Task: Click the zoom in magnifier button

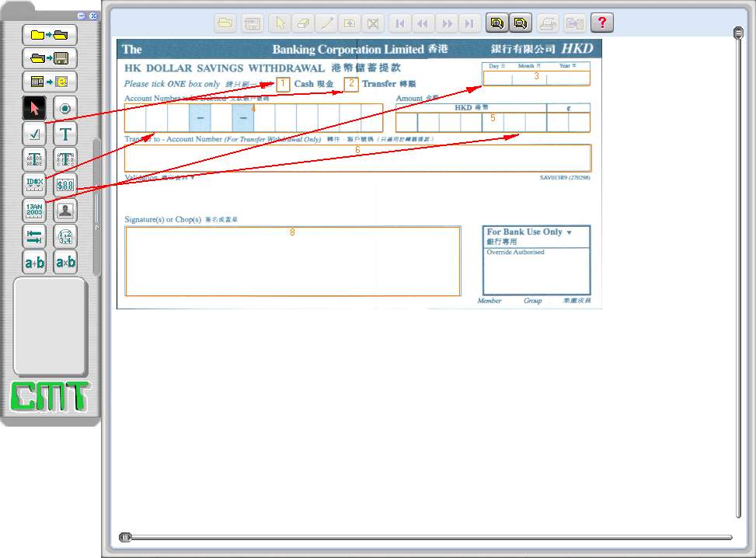Action: 496,23
